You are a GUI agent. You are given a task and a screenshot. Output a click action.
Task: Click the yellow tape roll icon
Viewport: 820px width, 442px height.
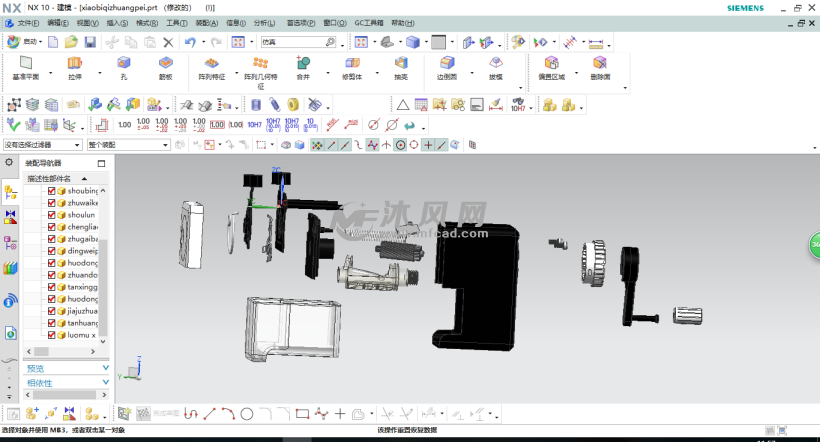(293, 105)
